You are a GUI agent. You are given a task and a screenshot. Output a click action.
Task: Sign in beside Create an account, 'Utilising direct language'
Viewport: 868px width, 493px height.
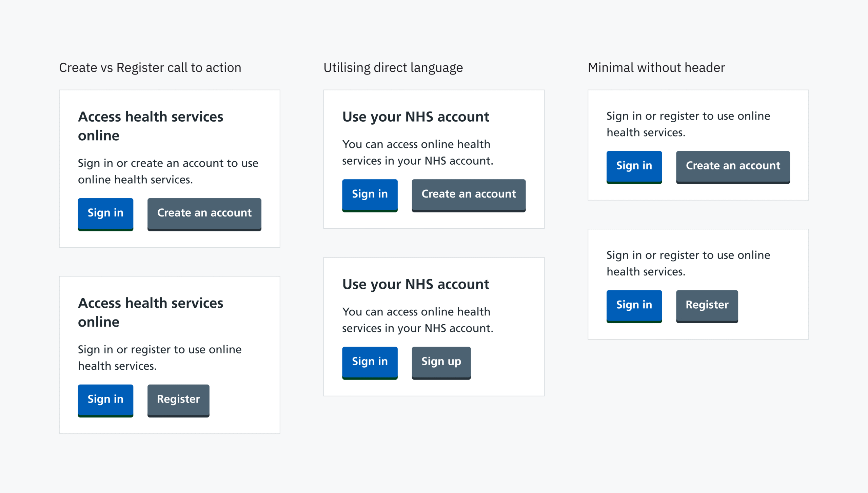pyautogui.click(x=370, y=194)
